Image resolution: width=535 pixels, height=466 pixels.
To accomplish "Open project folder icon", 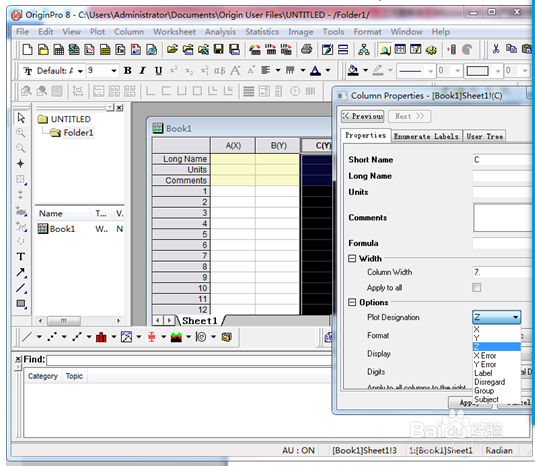I will click(172, 50).
